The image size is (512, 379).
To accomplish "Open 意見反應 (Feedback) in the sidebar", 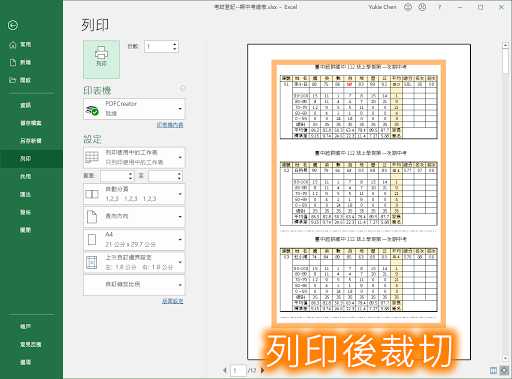I will point(31,344).
